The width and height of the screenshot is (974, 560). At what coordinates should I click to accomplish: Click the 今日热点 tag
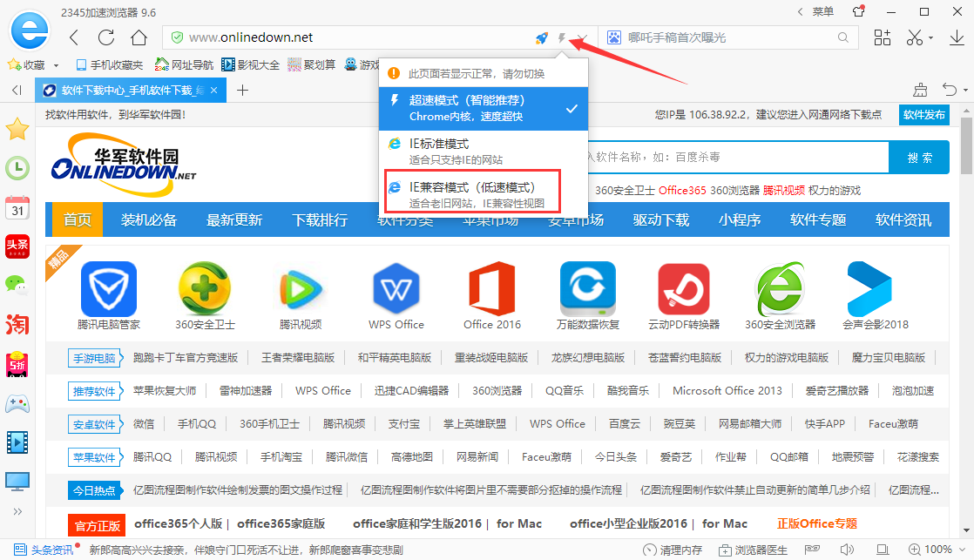click(x=94, y=490)
